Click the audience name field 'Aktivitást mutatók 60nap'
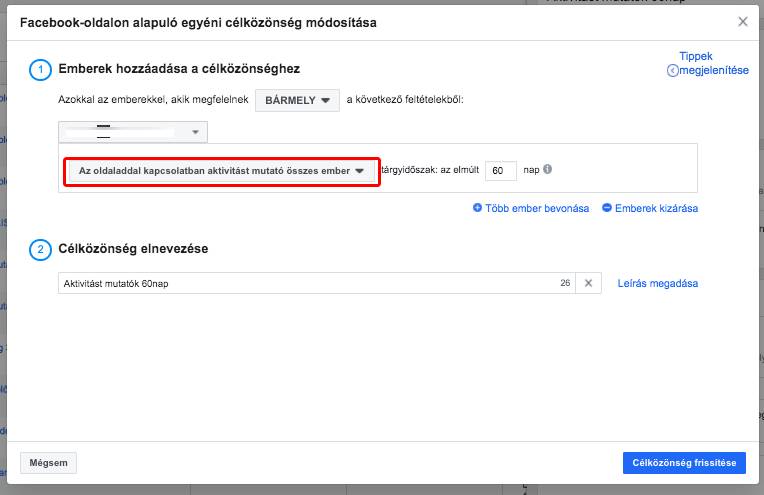This screenshot has height=495, width=764. (x=317, y=283)
